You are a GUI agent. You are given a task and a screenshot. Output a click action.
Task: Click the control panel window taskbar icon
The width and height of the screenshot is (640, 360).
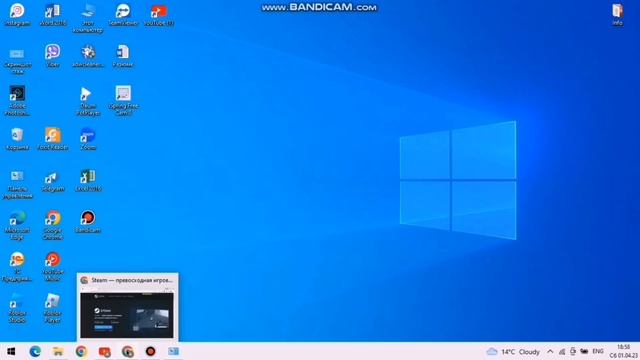click(173, 351)
